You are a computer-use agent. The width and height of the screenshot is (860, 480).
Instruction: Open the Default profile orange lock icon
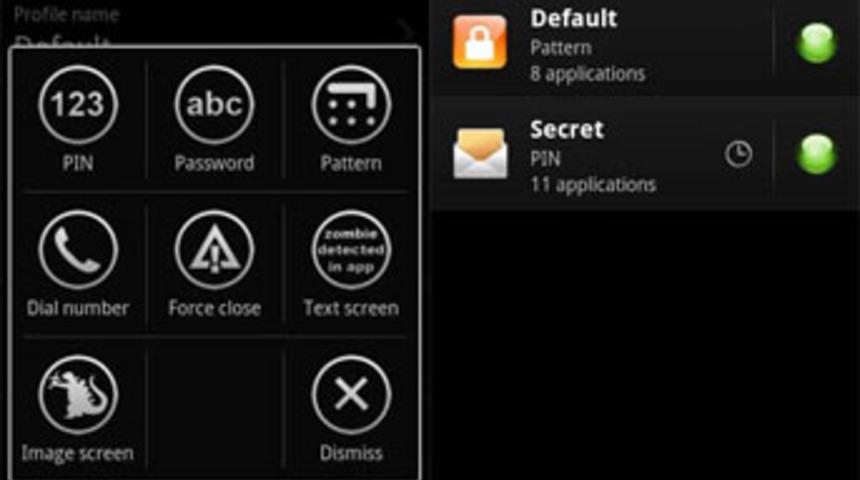coord(479,42)
